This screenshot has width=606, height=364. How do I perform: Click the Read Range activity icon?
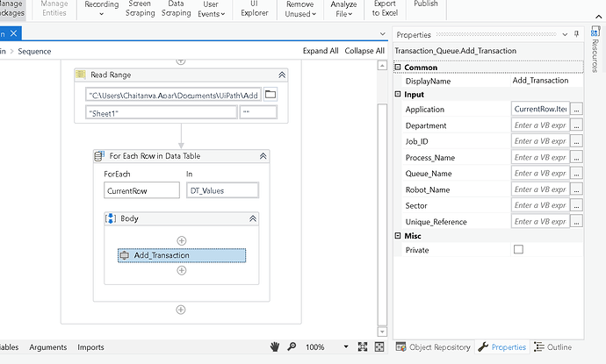point(81,75)
